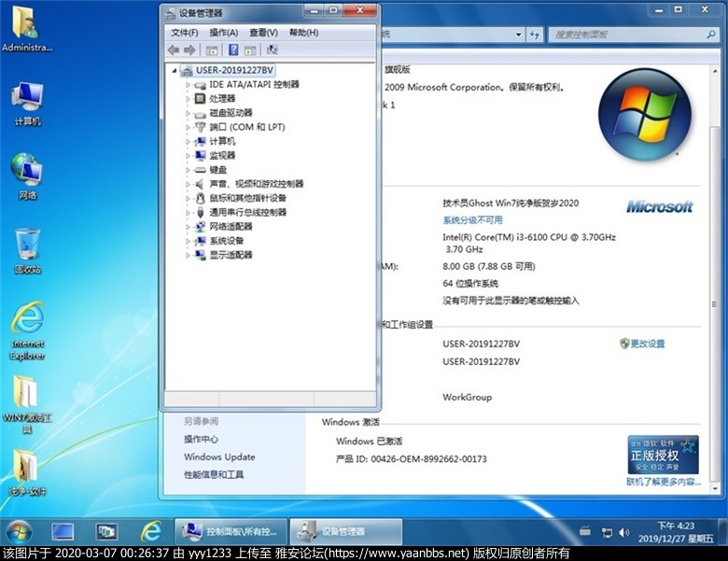Click the Internet Explorer taskbar icon

(x=151, y=532)
